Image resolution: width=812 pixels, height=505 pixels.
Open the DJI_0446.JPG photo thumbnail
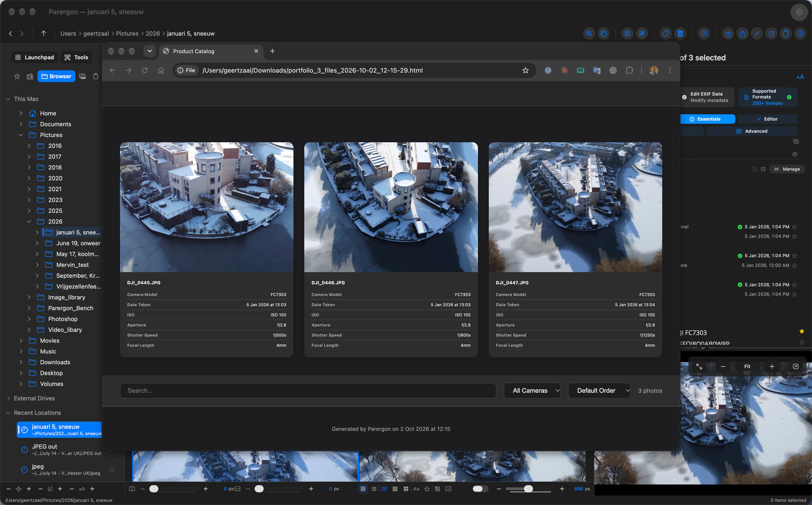click(391, 207)
